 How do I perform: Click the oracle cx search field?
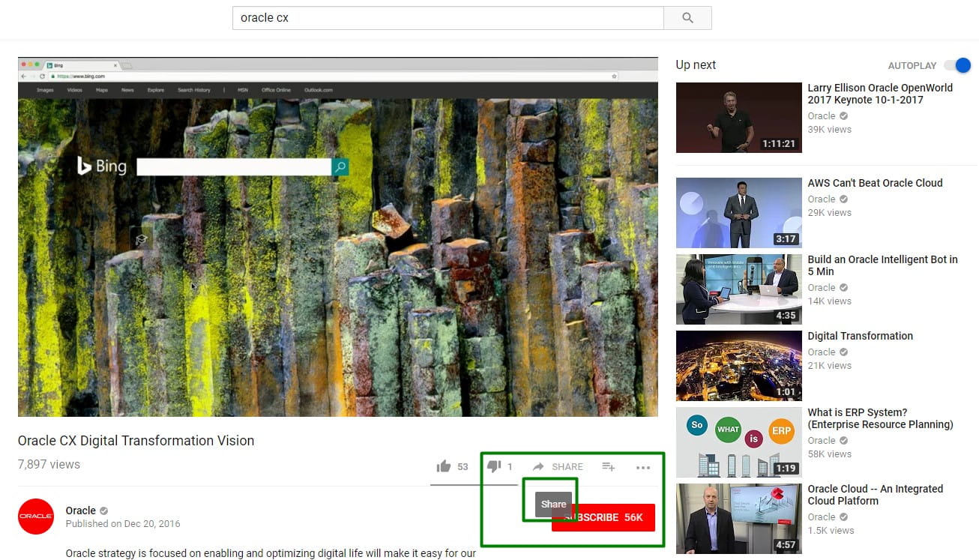tap(448, 18)
